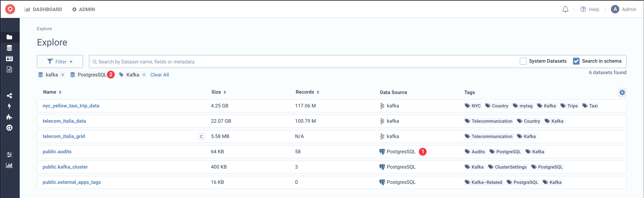
Task: Click the C badge on telecom_italia_grid
Action: point(202,137)
